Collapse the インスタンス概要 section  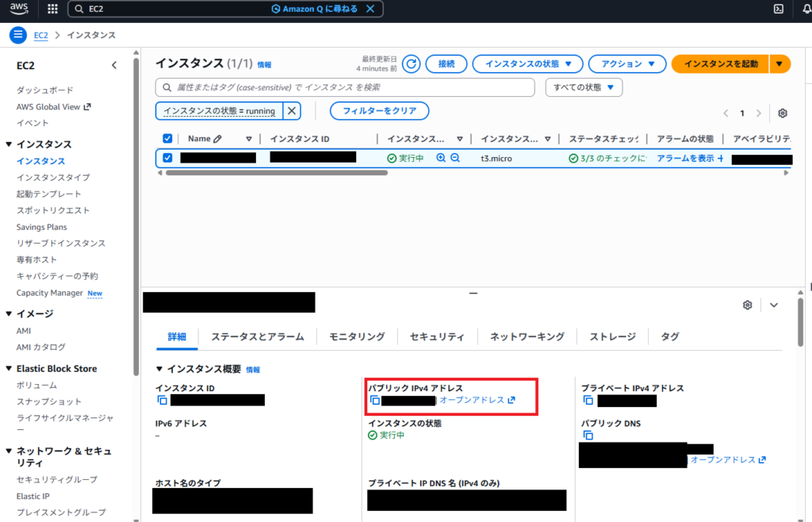[x=159, y=369]
